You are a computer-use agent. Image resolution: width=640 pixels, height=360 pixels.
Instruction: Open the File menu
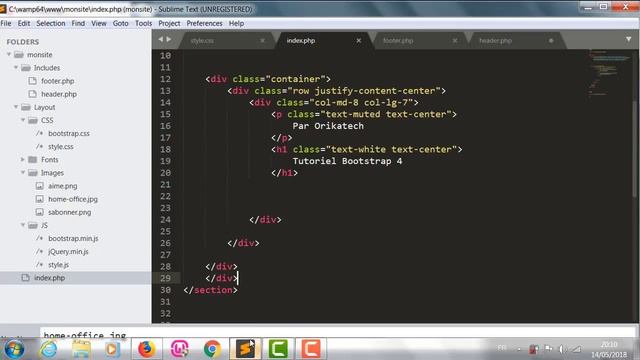(x=6, y=23)
